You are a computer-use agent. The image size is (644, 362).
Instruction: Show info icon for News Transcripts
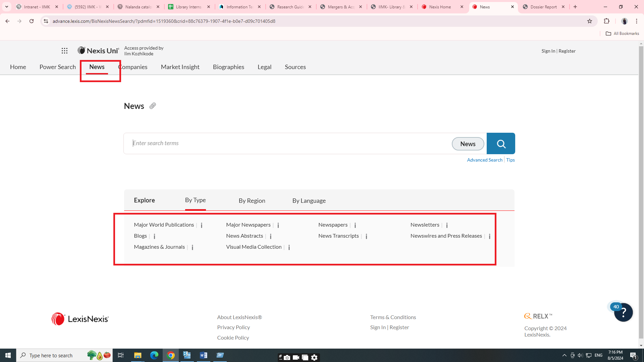366,236
